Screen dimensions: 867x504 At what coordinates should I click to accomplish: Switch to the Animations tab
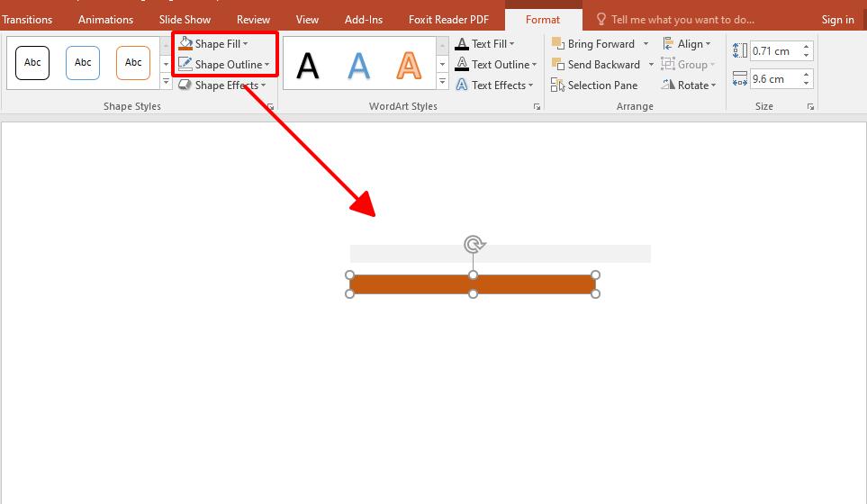tap(105, 19)
